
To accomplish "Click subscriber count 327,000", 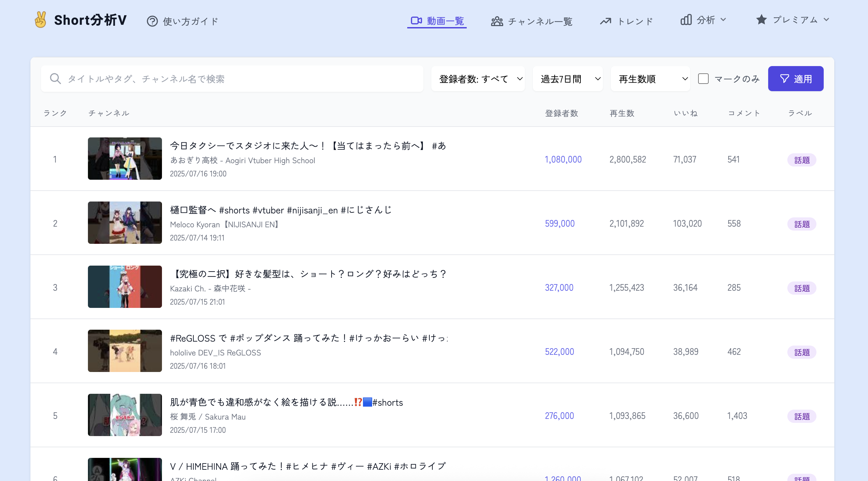I will click(x=559, y=288).
